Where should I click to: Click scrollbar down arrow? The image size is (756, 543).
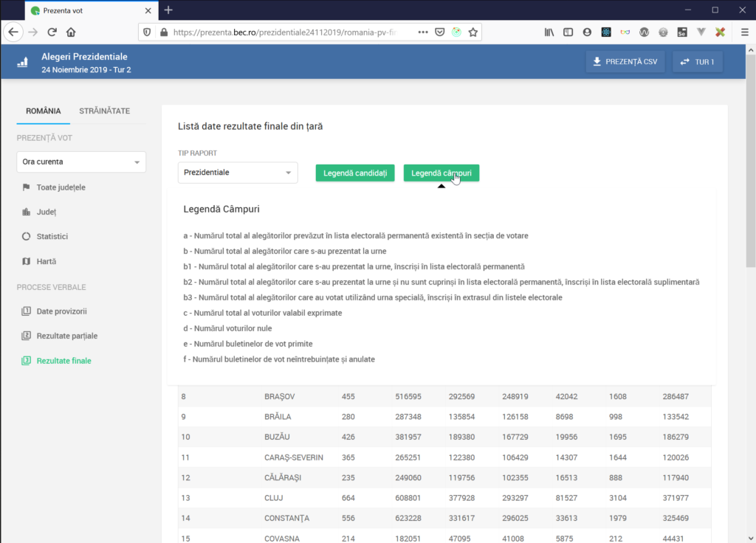click(751, 538)
